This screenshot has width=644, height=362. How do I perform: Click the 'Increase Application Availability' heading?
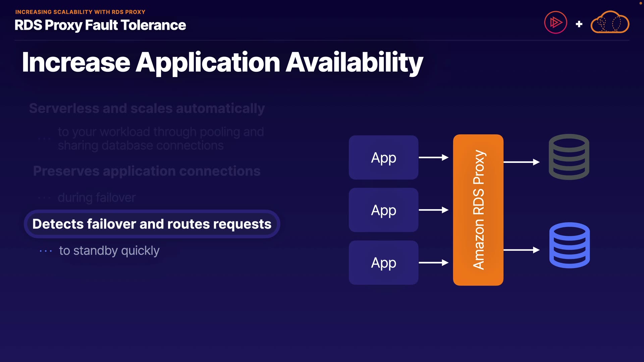pyautogui.click(x=222, y=63)
